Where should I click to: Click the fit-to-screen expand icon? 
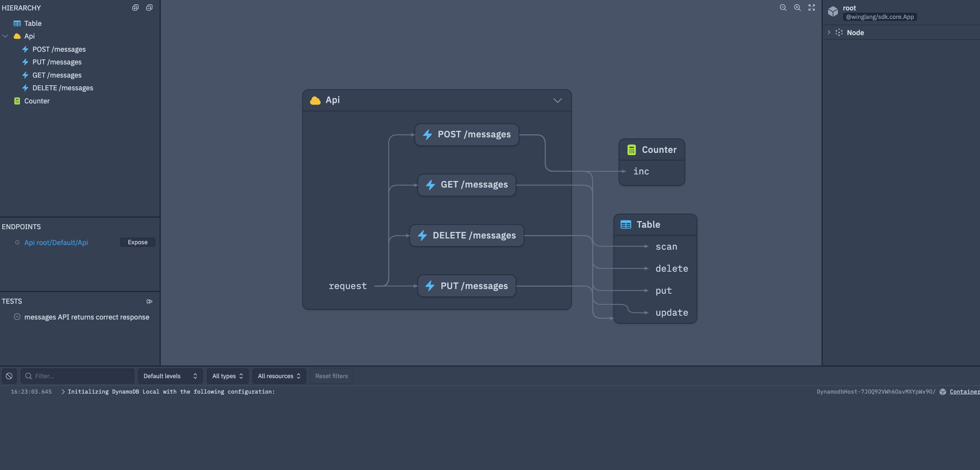812,8
